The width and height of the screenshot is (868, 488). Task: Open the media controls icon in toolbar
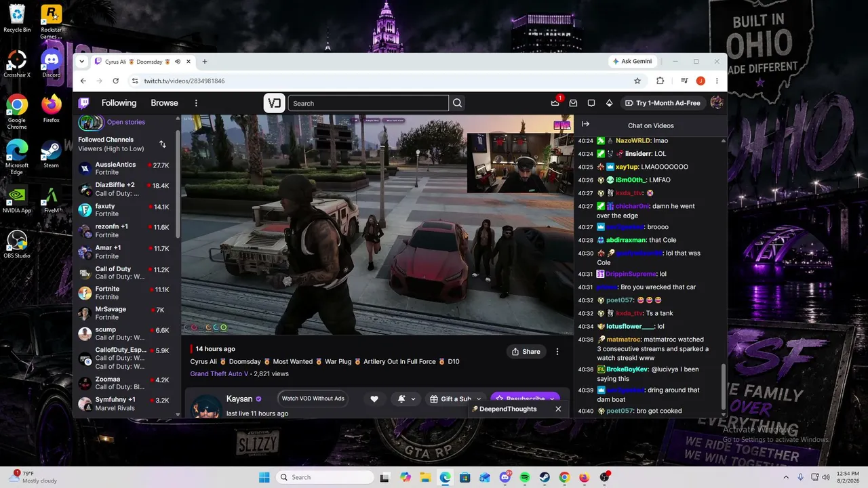pos(683,81)
